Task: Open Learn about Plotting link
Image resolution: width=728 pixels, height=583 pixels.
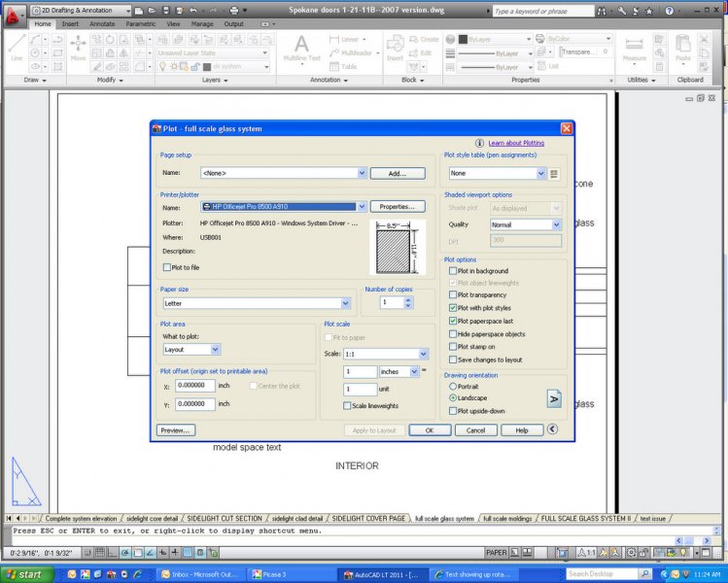Action: coord(516,143)
